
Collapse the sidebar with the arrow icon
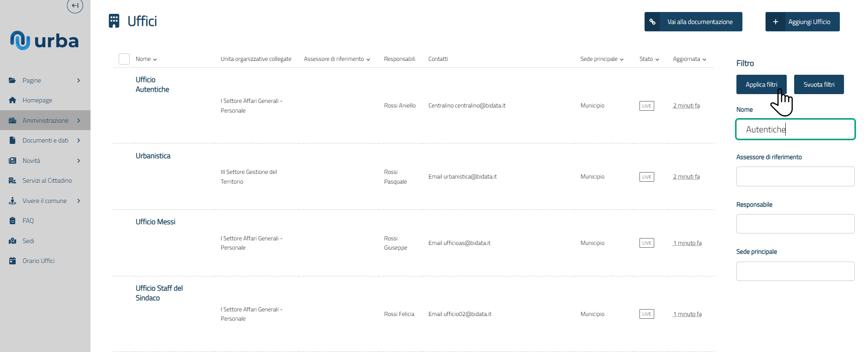75,6
